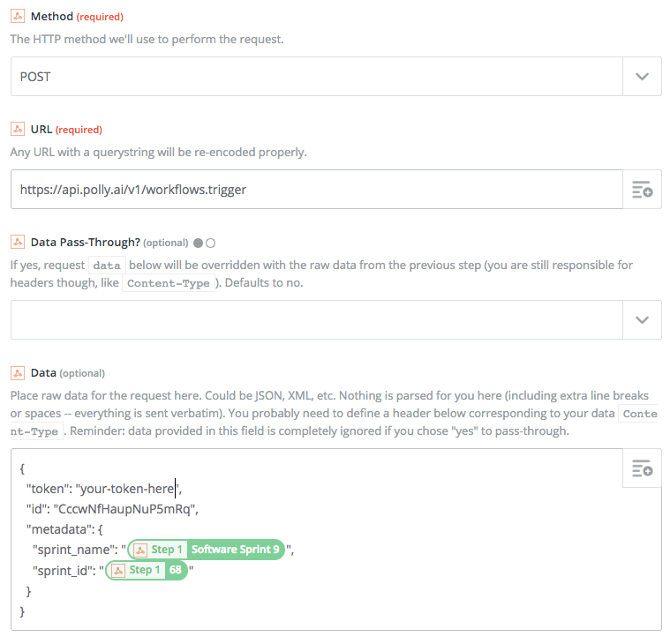Viewport: 670px width, 644px height.
Task: Open insert-field picker for the Data field
Action: point(642,468)
